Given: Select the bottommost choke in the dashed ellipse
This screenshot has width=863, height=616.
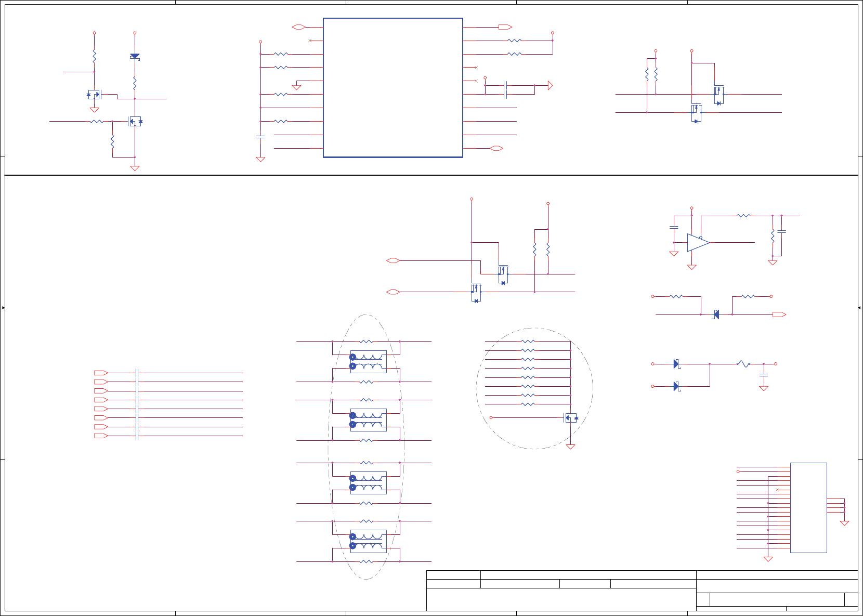Looking at the screenshot, I should [369, 541].
